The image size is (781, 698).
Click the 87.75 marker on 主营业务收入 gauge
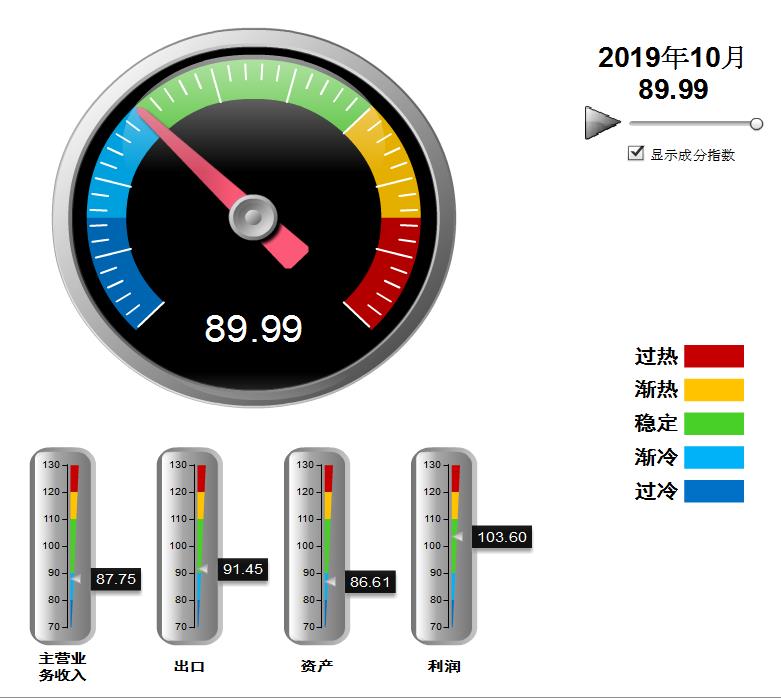(x=116, y=578)
